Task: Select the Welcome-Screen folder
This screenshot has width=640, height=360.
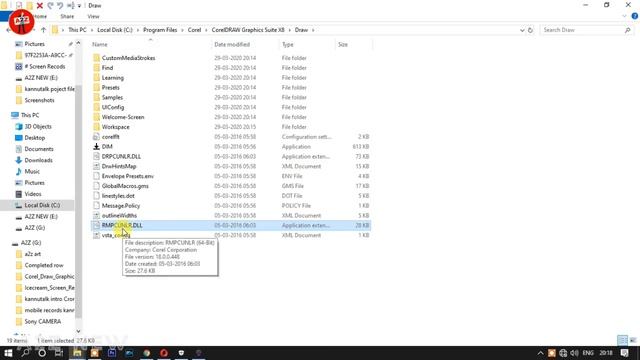Action: [x=123, y=117]
